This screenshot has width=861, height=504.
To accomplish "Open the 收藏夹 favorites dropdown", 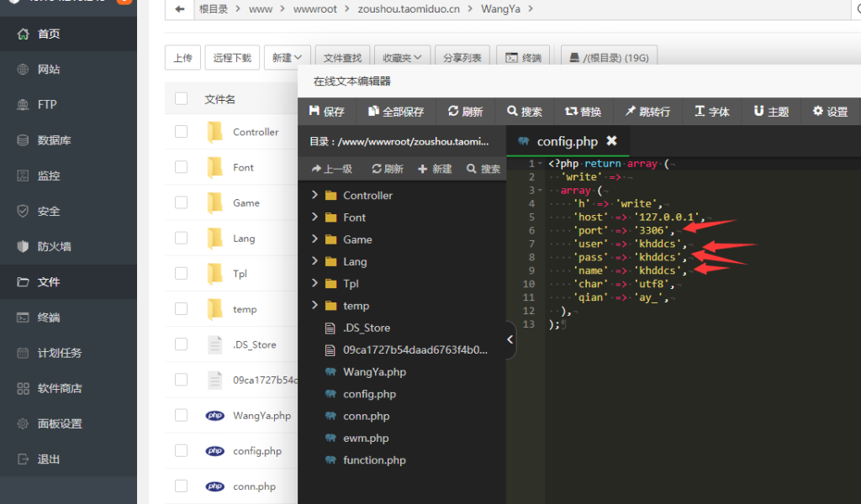I will point(401,55).
